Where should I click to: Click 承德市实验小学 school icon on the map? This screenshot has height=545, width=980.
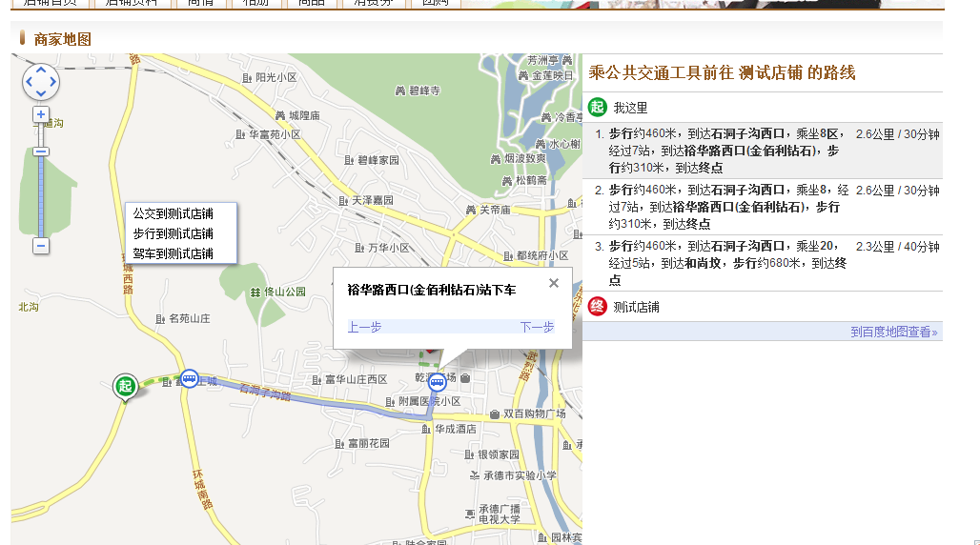point(475,475)
